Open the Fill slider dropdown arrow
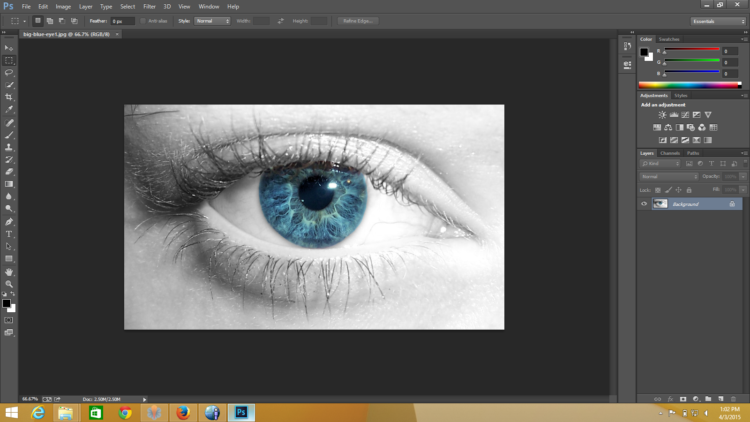Screen dimensions: 750x422 click(x=743, y=190)
